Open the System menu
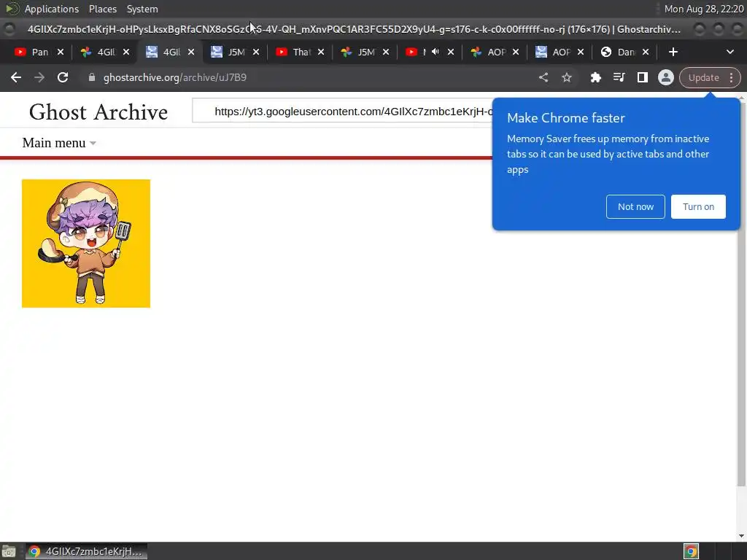 (x=142, y=9)
